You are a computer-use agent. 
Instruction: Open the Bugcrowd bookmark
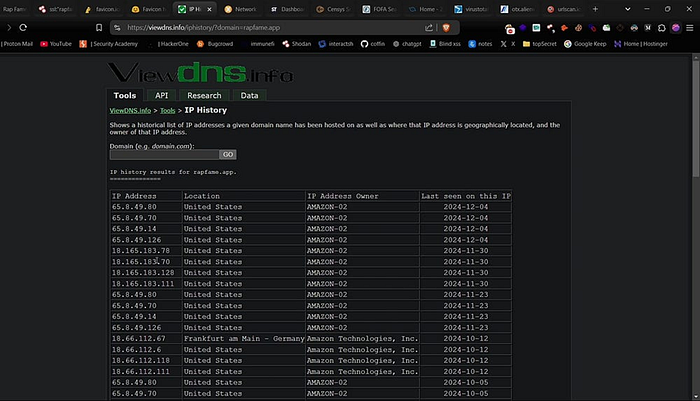coord(215,44)
